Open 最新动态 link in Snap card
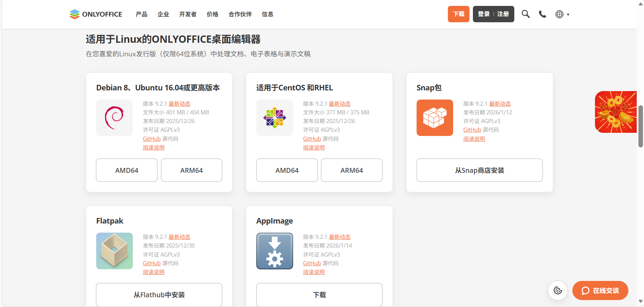Screen dimensions: 644x307 (x=500, y=104)
